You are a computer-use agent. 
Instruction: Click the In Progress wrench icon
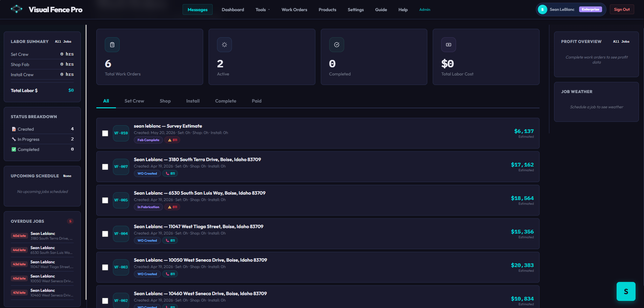tap(14, 139)
